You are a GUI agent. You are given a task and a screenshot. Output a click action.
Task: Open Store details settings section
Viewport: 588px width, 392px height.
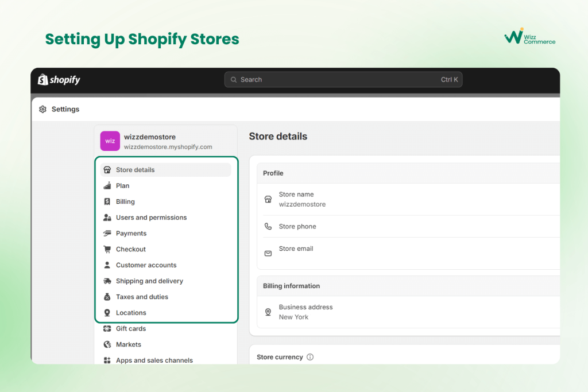coord(165,170)
